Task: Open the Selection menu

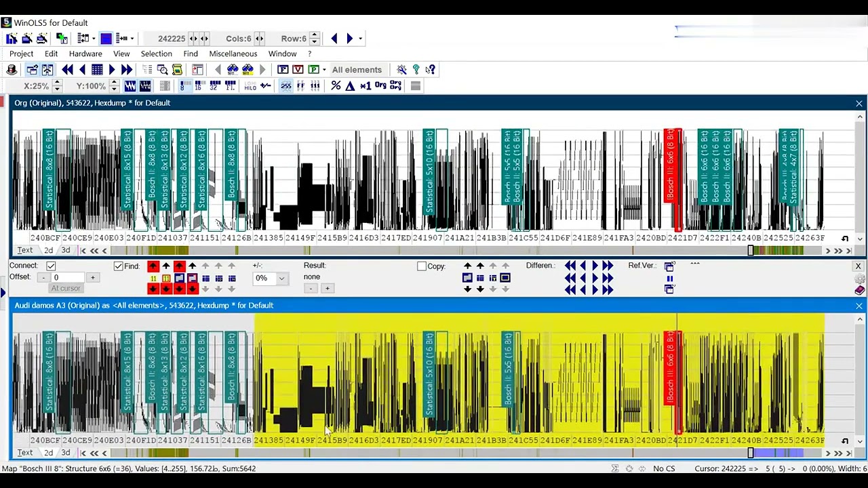Action: pyautogui.click(x=156, y=54)
